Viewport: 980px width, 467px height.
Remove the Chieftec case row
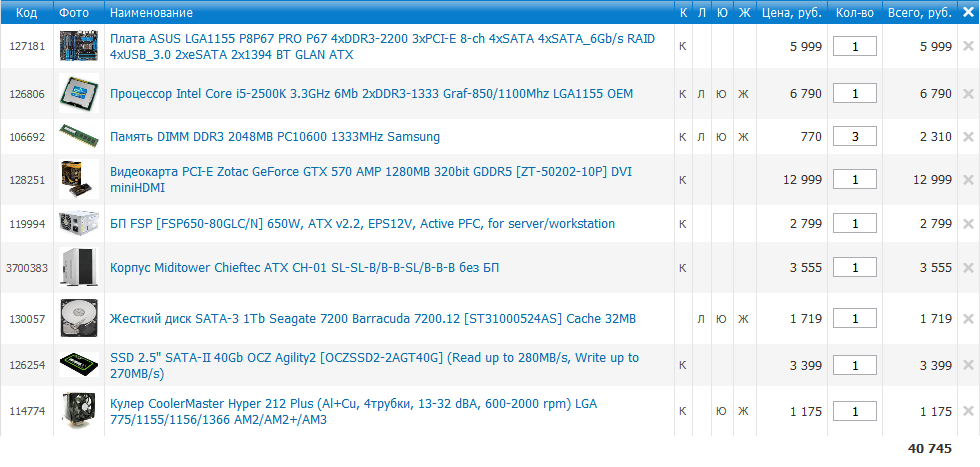[968, 268]
